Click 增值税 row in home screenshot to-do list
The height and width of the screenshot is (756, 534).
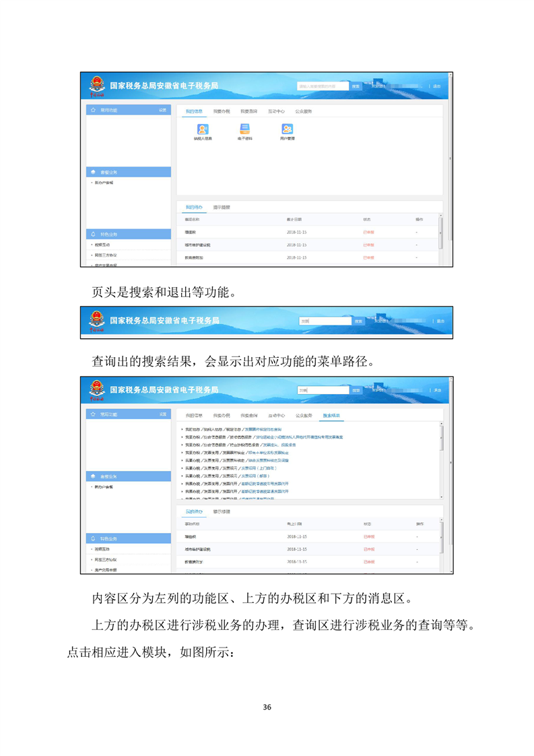click(308, 232)
